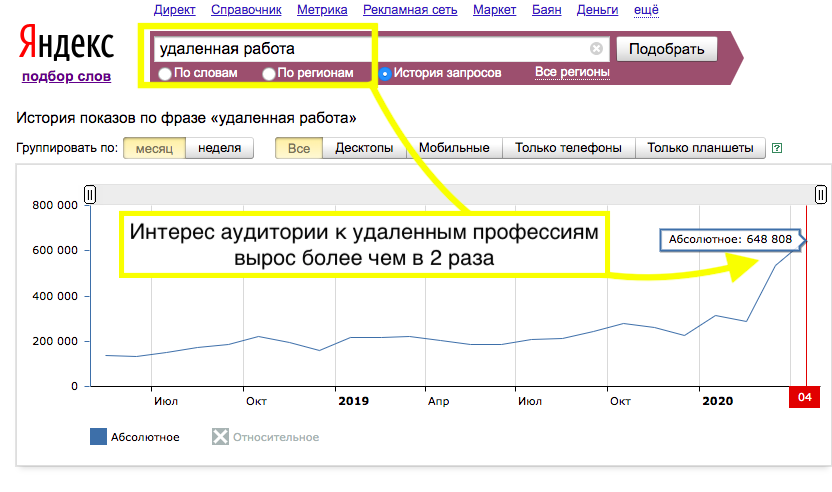Click the 2020 axis label
Image resolution: width=832 pixels, height=492 pixels.
[x=717, y=401]
